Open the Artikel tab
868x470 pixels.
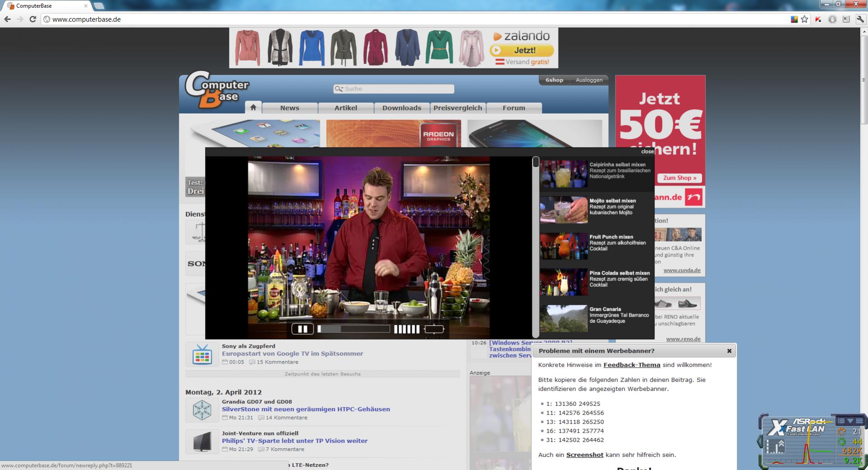click(346, 108)
